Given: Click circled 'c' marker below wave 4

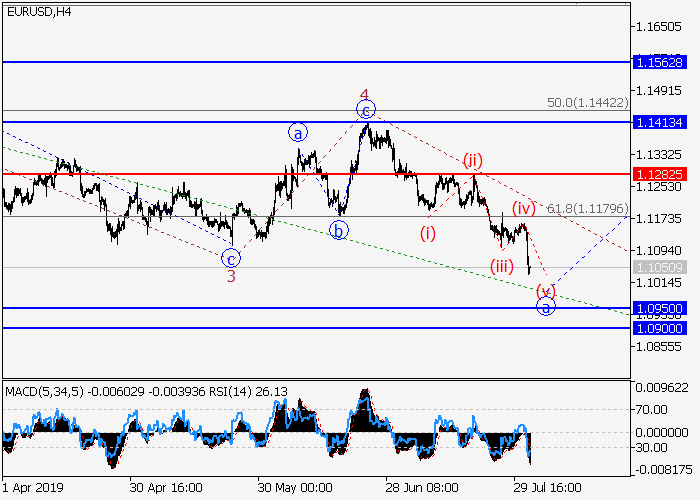Looking at the screenshot, I should (367, 109).
